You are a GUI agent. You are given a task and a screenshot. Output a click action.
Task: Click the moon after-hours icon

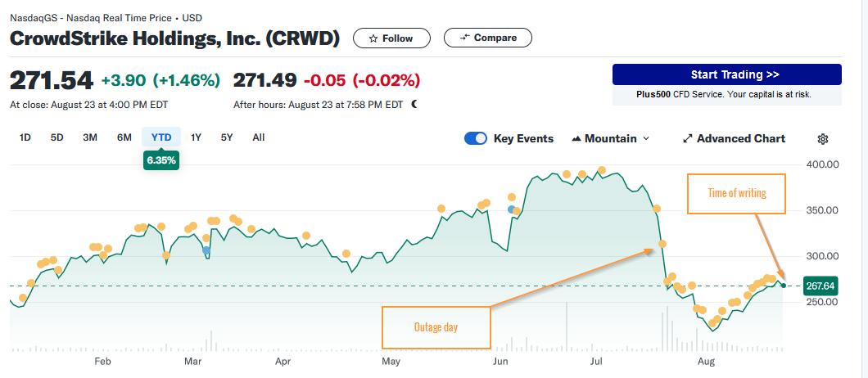(x=414, y=104)
